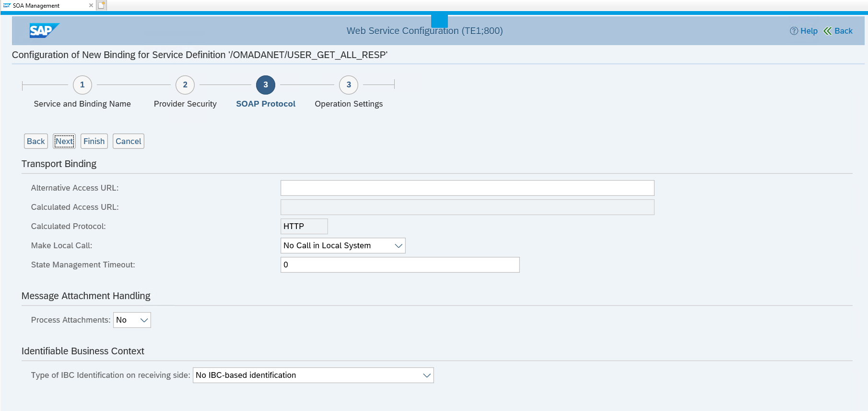
Task: Click the Next button
Action: coord(64,141)
